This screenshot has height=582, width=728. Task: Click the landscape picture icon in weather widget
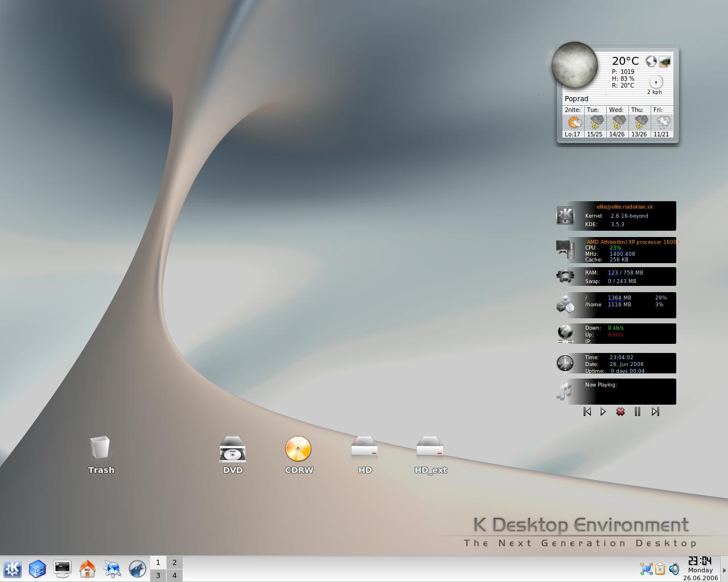pyautogui.click(x=665, y=61)
